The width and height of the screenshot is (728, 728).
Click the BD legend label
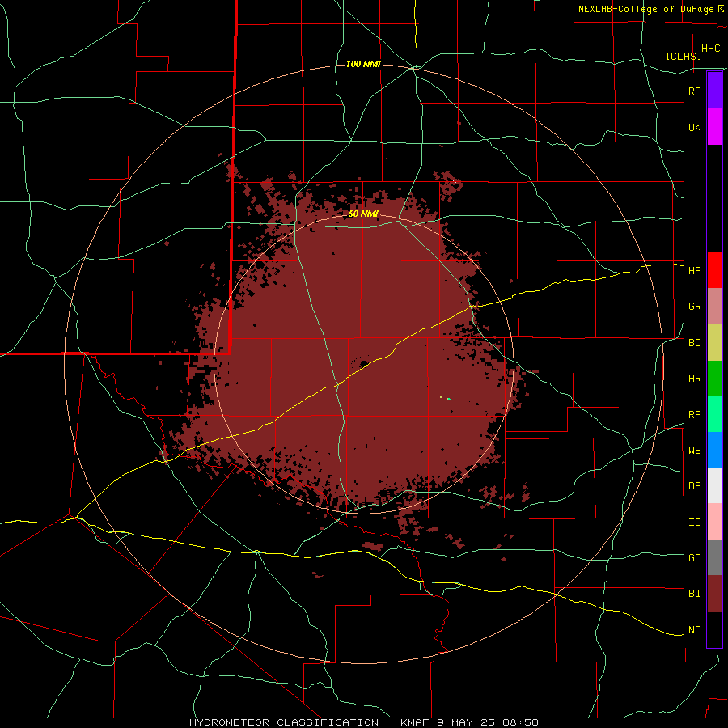coord(694,343)
